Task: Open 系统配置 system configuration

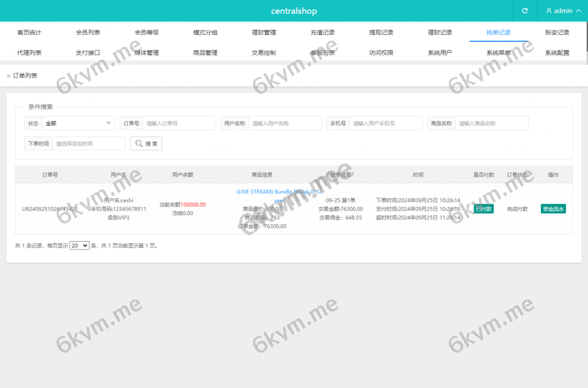Action: (557, 53)
